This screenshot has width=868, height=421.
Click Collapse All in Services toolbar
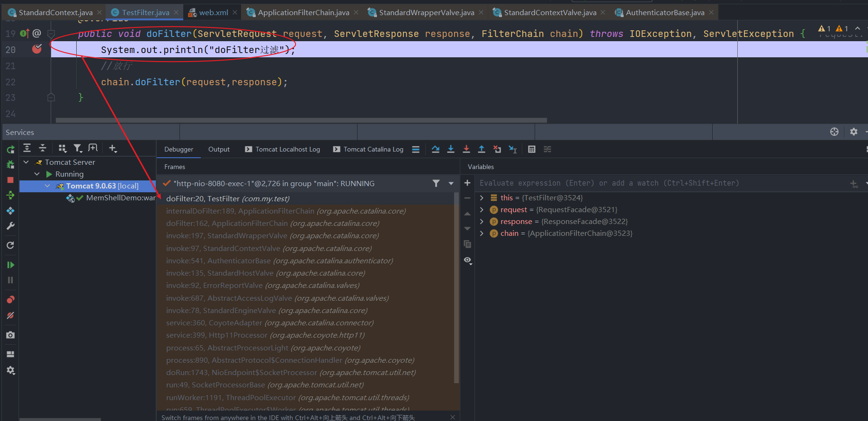43,148
